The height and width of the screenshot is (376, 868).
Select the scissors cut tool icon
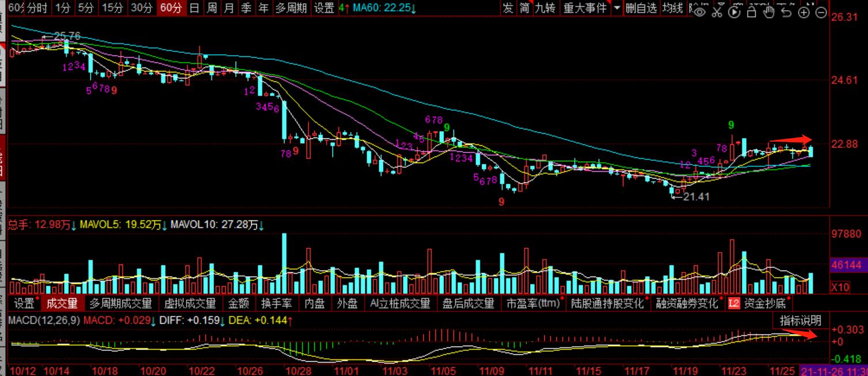[x=717, y=12]
